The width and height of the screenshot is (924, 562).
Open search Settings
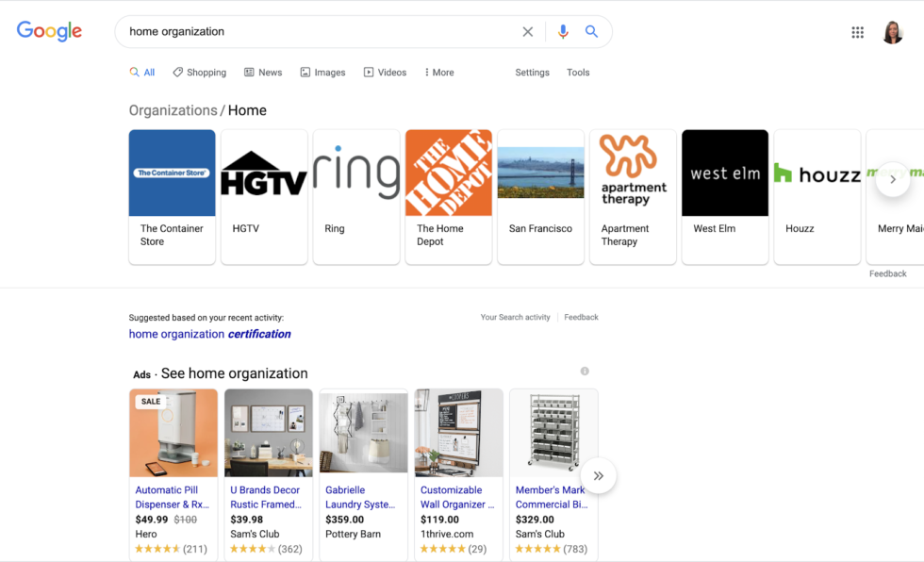click(532, 73)
